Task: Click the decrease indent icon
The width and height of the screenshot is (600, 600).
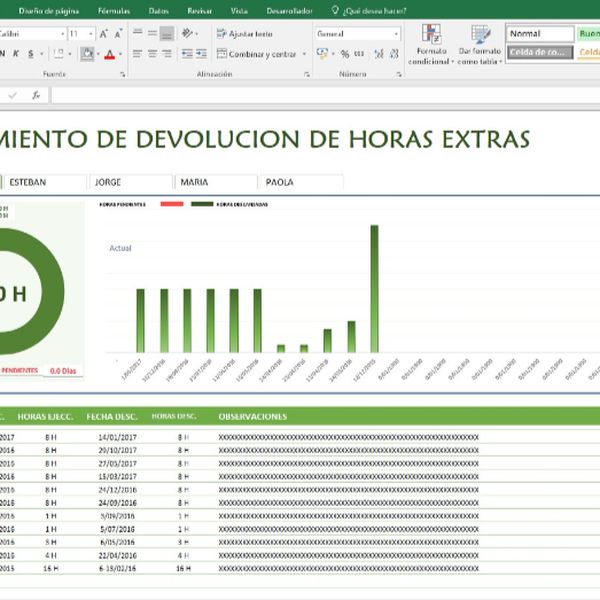Action: [187, 54]
